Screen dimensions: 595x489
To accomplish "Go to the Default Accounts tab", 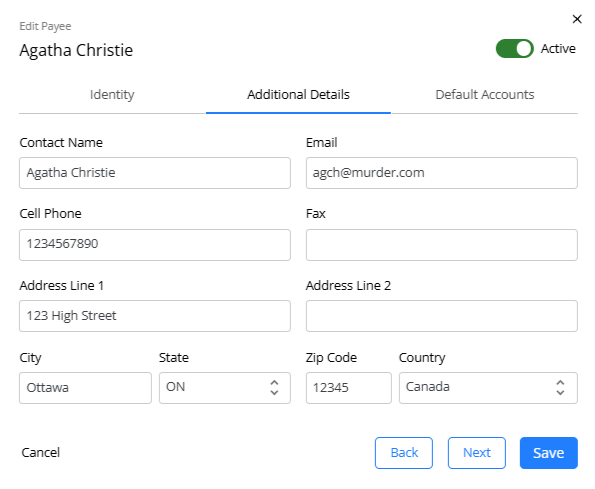I will coord(485,94).
